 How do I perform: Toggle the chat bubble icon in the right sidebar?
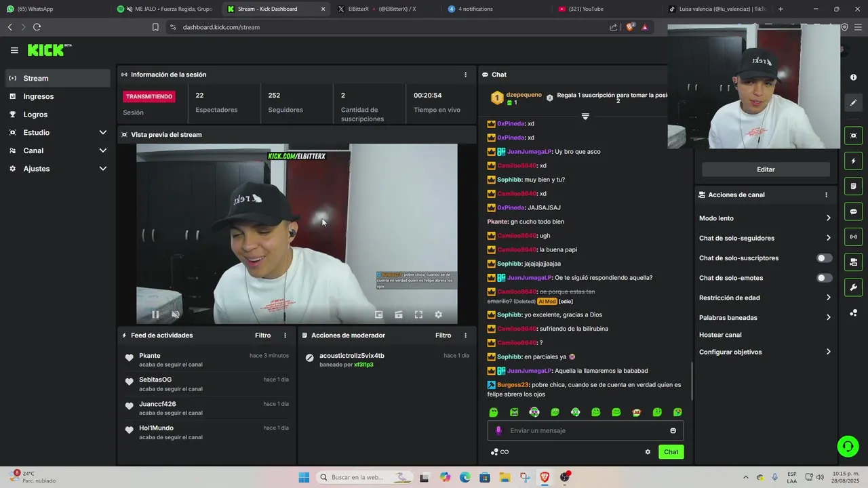(853, 211)
